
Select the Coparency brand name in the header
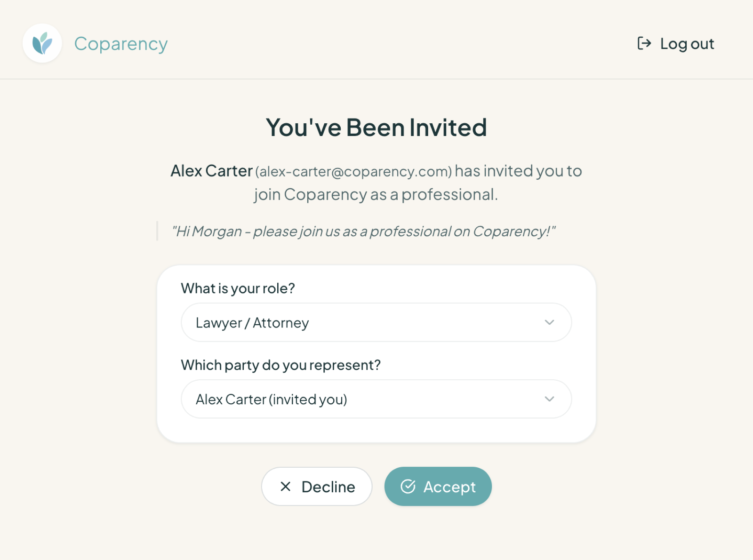click(x=120, y=43)
